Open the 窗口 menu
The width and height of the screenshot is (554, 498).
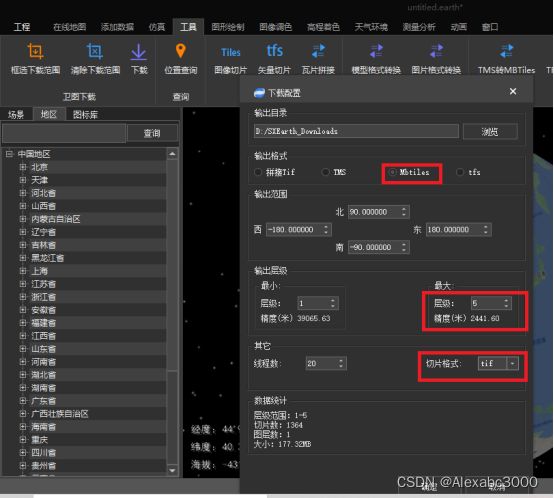(x=490, y=27)
